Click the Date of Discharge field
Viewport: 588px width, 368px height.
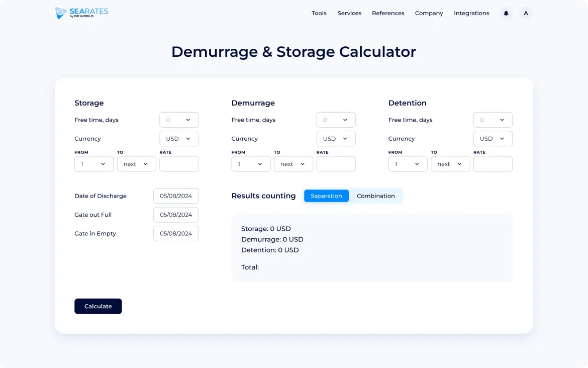(x=176, y=196)
